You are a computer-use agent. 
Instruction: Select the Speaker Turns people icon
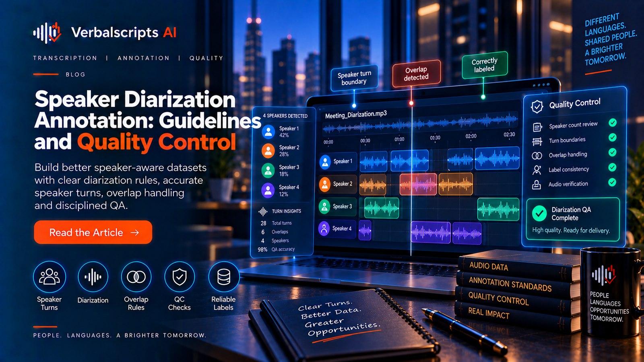[x=50, y=277]
